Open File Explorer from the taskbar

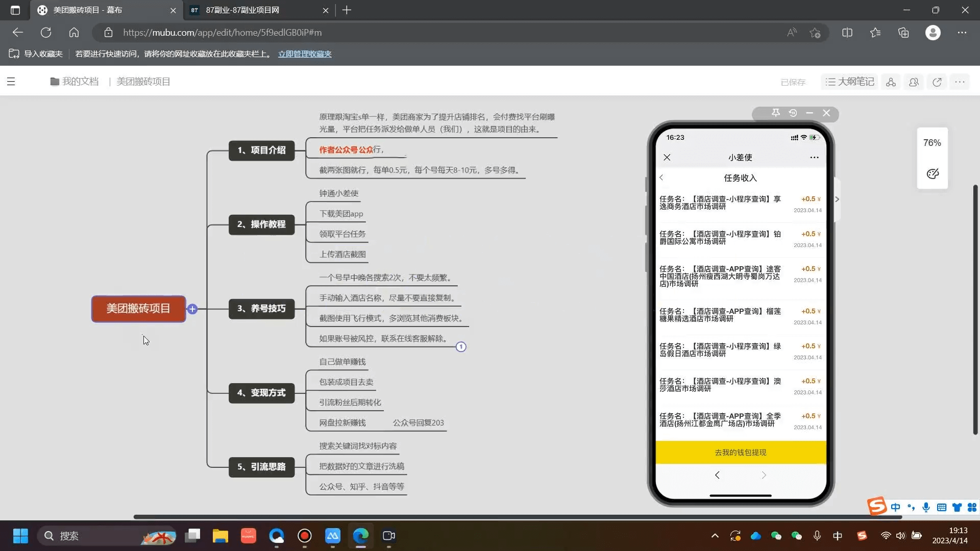220,536
